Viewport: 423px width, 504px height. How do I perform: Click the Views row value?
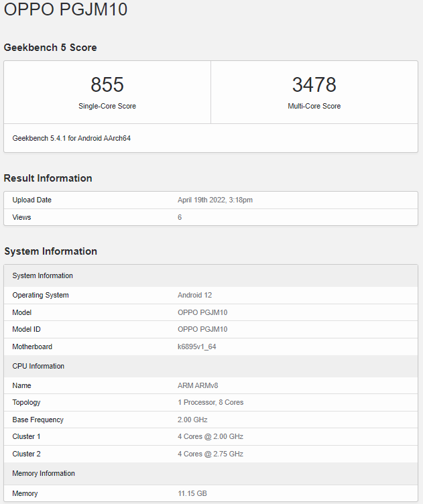pyautogui.click(x=180, y=217)
